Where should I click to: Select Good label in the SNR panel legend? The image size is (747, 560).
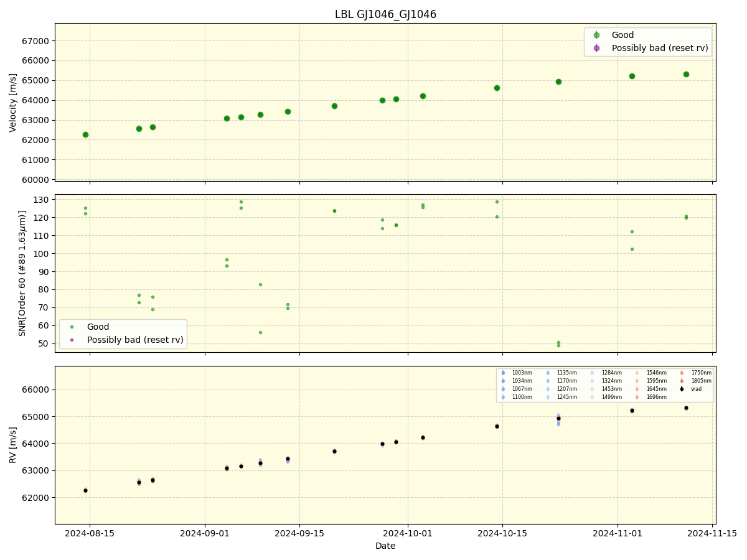[98, 327]
